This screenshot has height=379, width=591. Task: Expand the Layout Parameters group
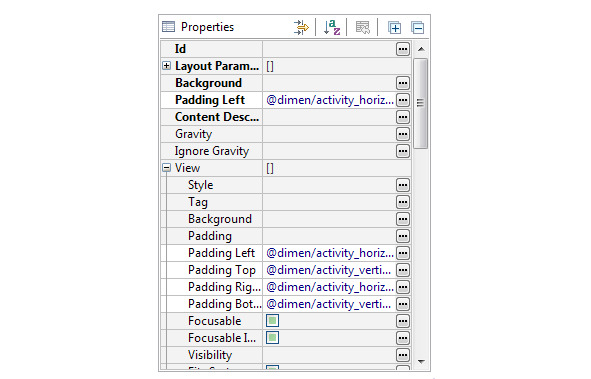(x=166, y=66)
